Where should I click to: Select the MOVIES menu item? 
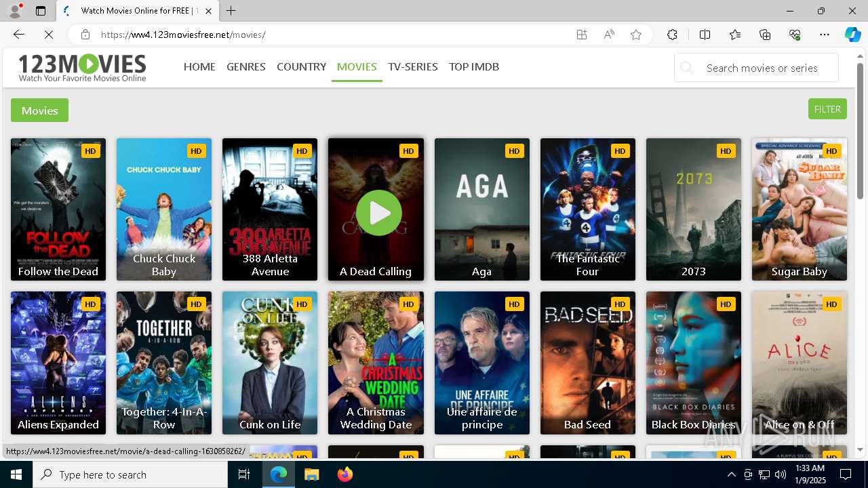coord(357,66)
